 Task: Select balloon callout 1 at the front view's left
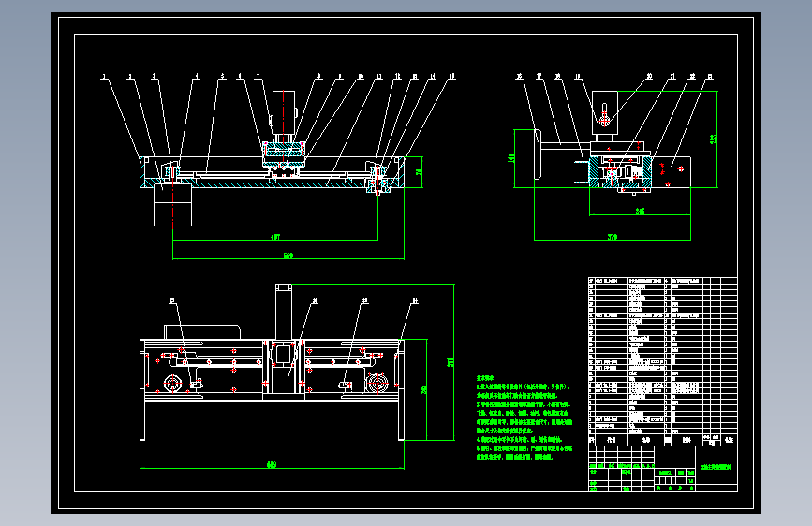(105, 77)
